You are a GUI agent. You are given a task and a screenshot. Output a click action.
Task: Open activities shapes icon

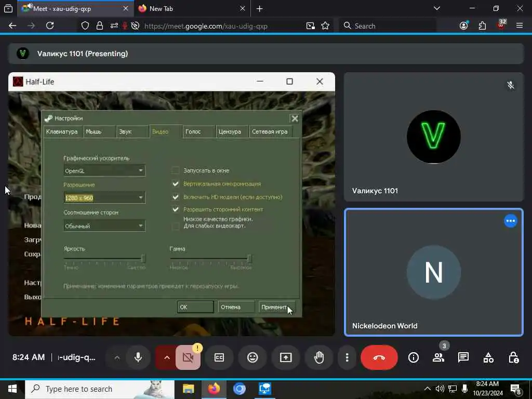coord(488,357)
